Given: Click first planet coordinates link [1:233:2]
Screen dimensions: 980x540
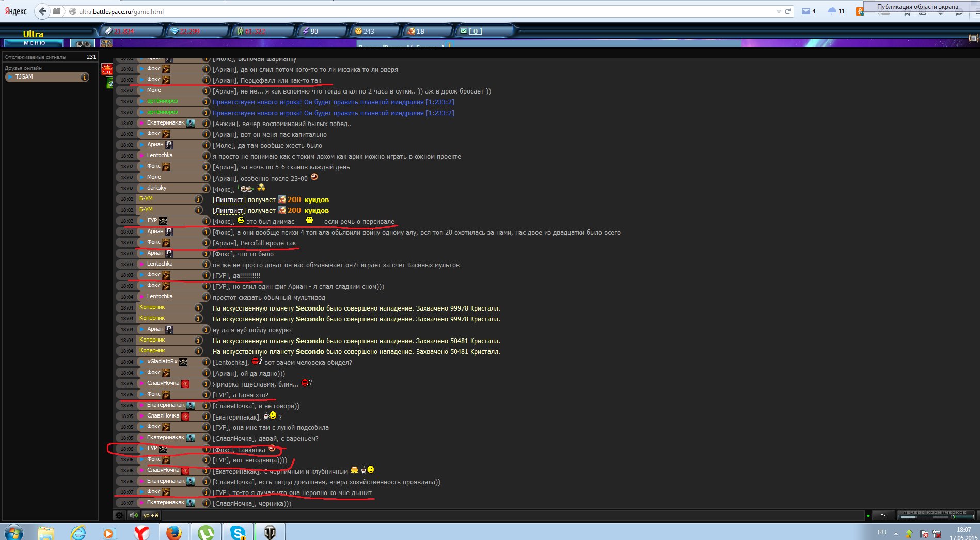Looking at the screenshot, I should [440, 102].
